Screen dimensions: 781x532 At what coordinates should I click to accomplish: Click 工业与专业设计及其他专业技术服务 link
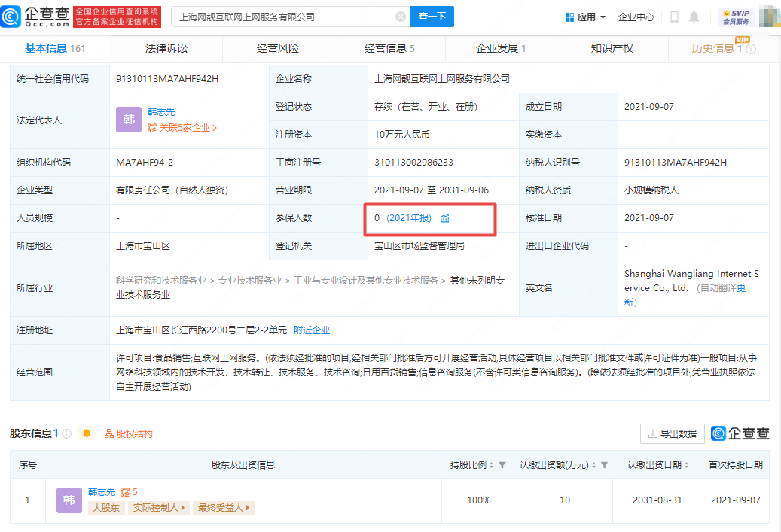point(365,281)
